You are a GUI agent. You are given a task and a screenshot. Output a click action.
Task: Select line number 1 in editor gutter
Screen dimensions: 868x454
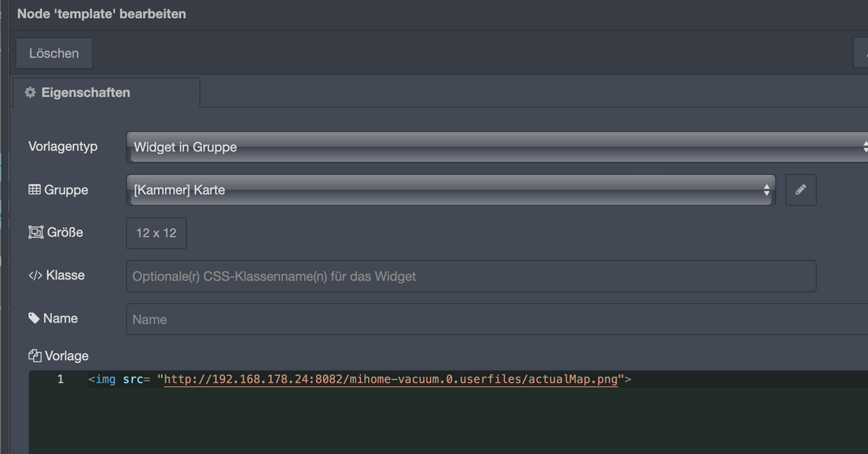click(x=61, y=379)
